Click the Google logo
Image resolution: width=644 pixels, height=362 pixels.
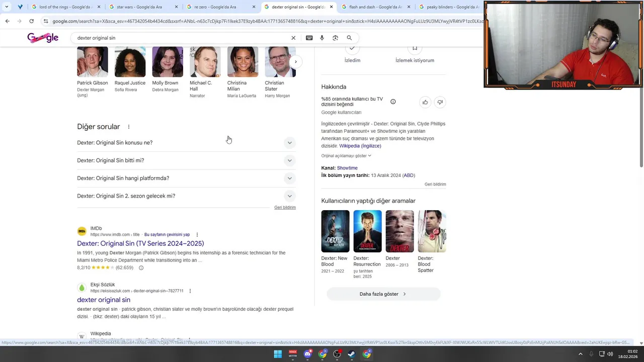coord(43,38)
